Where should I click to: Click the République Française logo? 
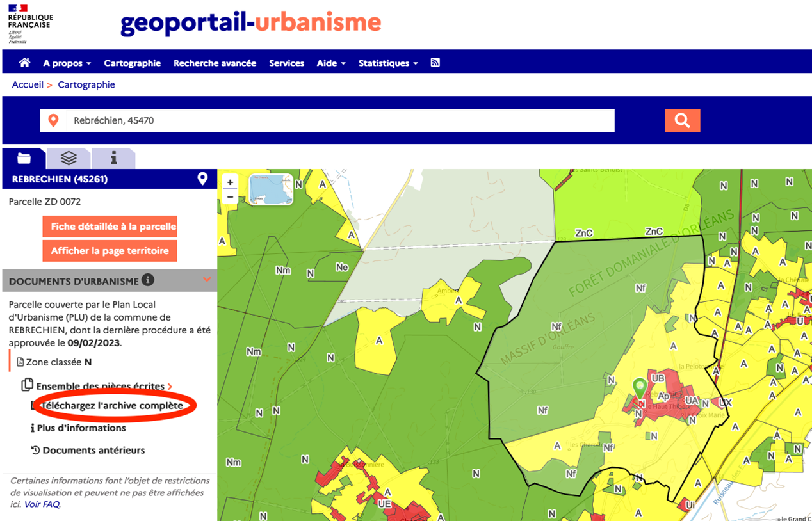(31, 23)
